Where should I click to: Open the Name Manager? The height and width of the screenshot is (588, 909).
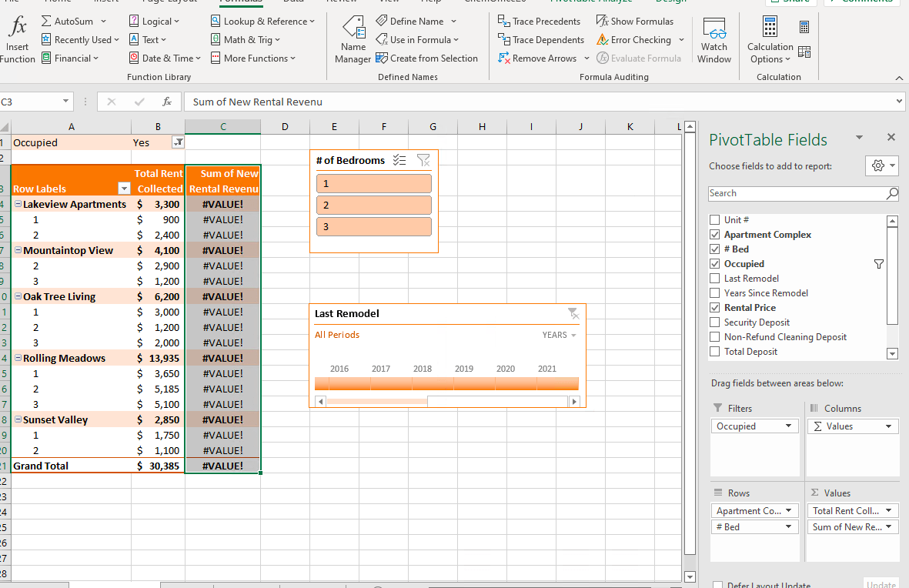[x=353, y=39]
